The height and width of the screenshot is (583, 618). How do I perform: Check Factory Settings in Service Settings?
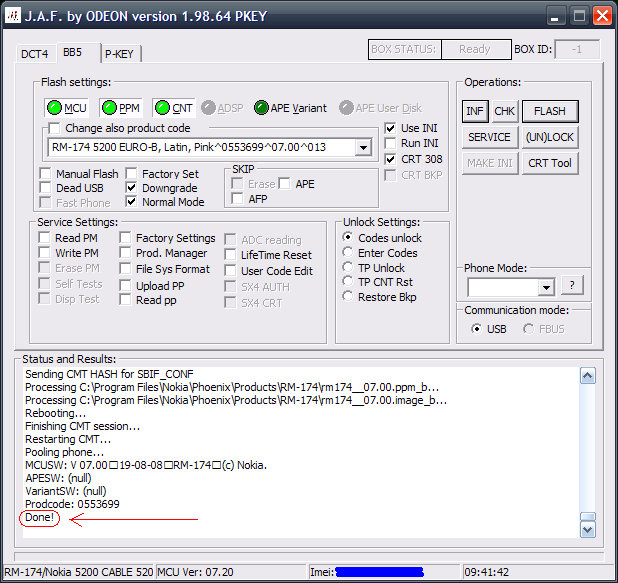(125, 238)
